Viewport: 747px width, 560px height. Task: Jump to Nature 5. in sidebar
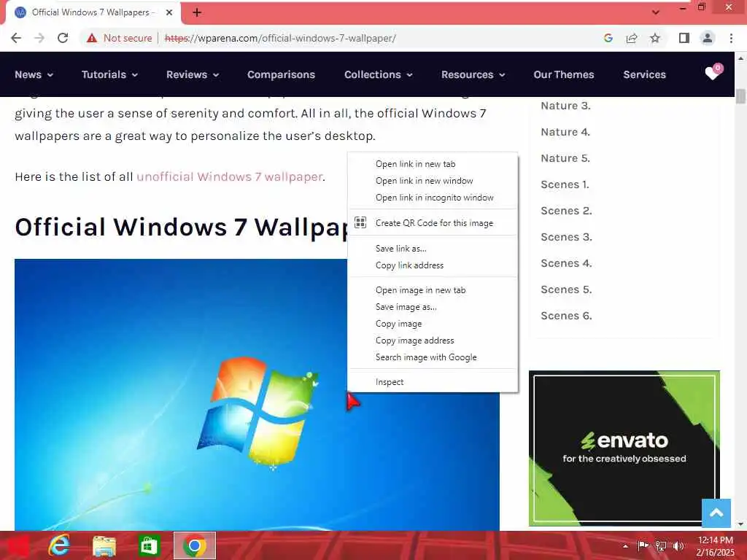565,158
